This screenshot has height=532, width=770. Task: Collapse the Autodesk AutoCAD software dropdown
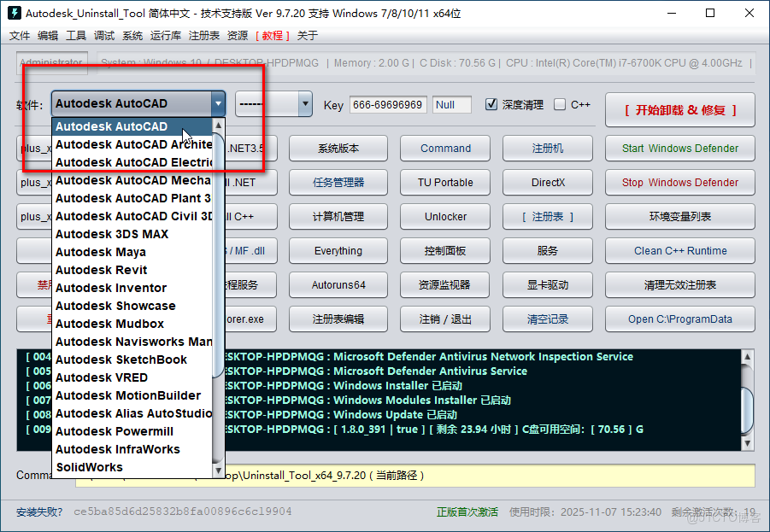[217, 105]
